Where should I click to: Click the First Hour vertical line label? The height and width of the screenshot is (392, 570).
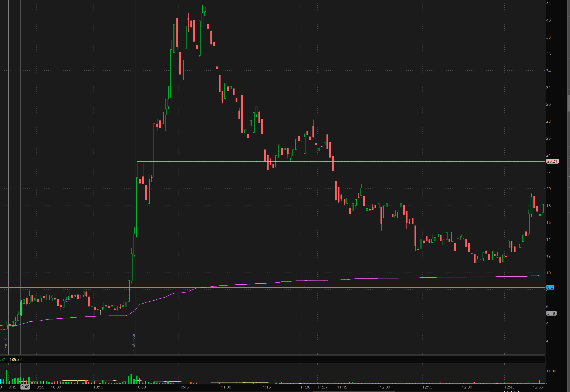pyautogui.click(x=133, y=342)
